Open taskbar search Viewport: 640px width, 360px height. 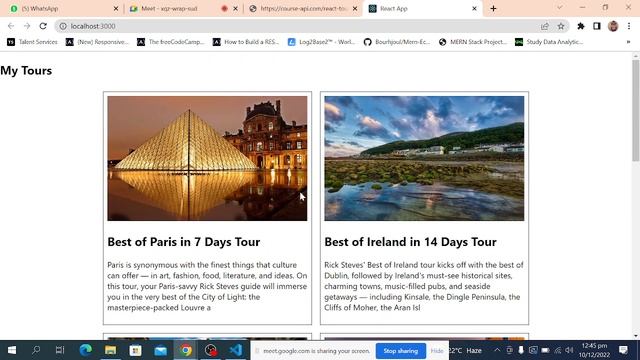[36, 350]
